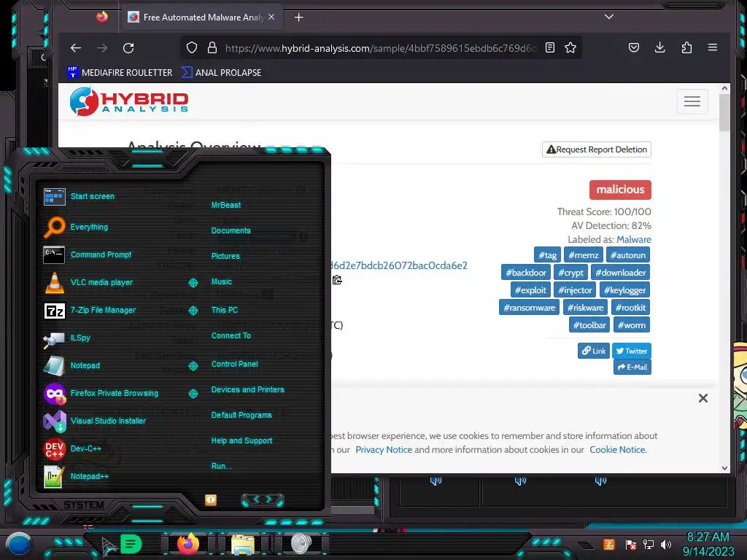Share report via E-Mail
This screenshot has width=747, height=560.
tap(632, 367)
